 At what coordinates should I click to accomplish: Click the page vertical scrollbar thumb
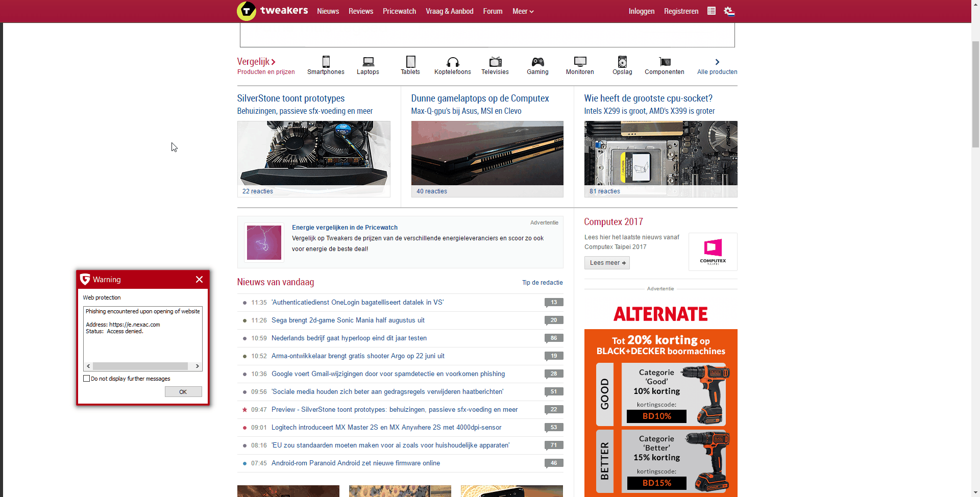tap(975, 94)
